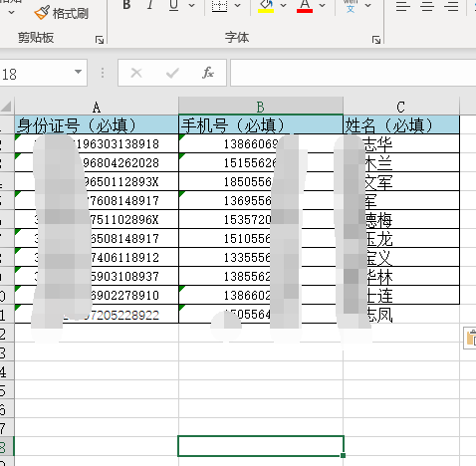This screenshot has height=466, width=476.
Task: Click the fill handle of the selected cell
Action: pos(343,455)
